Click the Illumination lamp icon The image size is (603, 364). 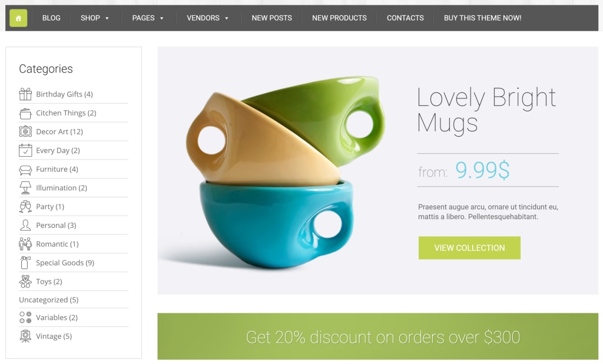(25, 188)
